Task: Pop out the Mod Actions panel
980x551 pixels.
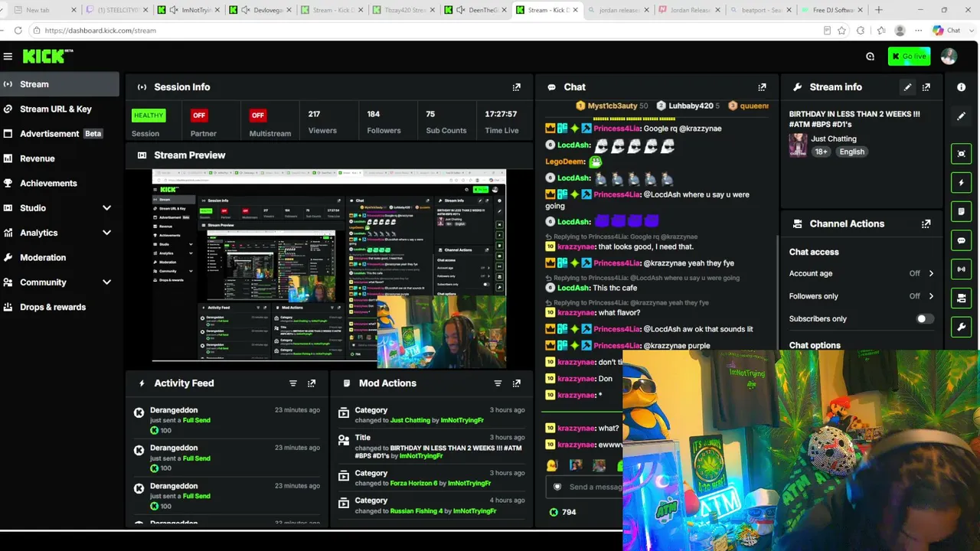Action: click(x=517, y=383)
